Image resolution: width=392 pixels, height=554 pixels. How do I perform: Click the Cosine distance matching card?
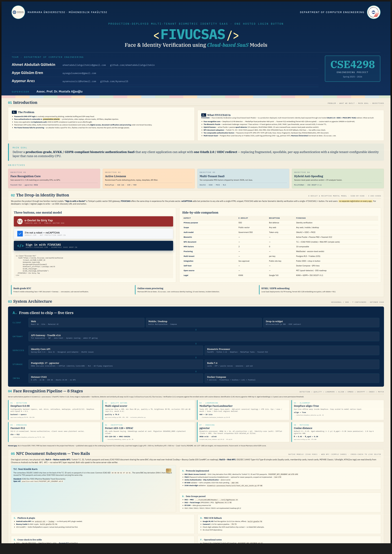click(x=338, y=432)
